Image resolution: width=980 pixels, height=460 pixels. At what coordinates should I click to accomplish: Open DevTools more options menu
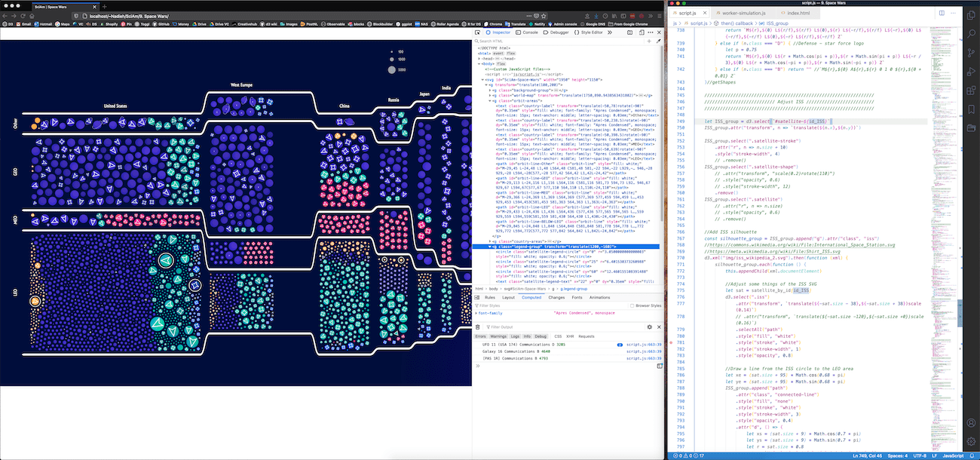[x=650, y=32]
